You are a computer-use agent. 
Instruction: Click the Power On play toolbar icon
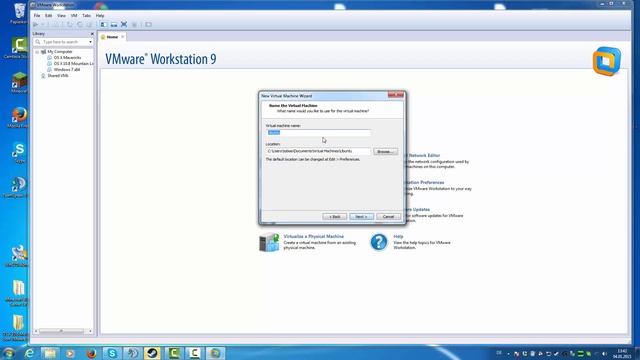point(36,25)
